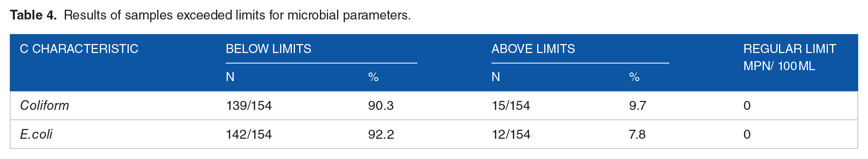The image size is (868, 159).
Task: Click the 15/154 cell
Action: pos(511,106)
